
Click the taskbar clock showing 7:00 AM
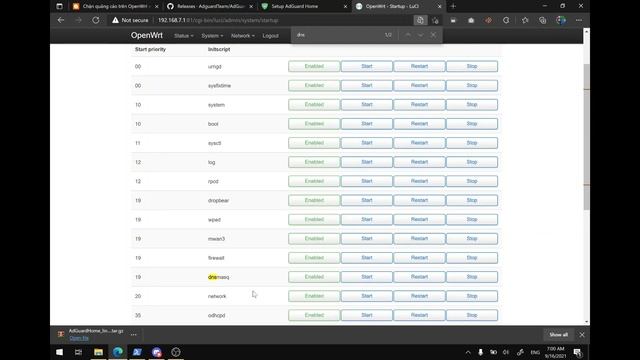click(556, 352)
